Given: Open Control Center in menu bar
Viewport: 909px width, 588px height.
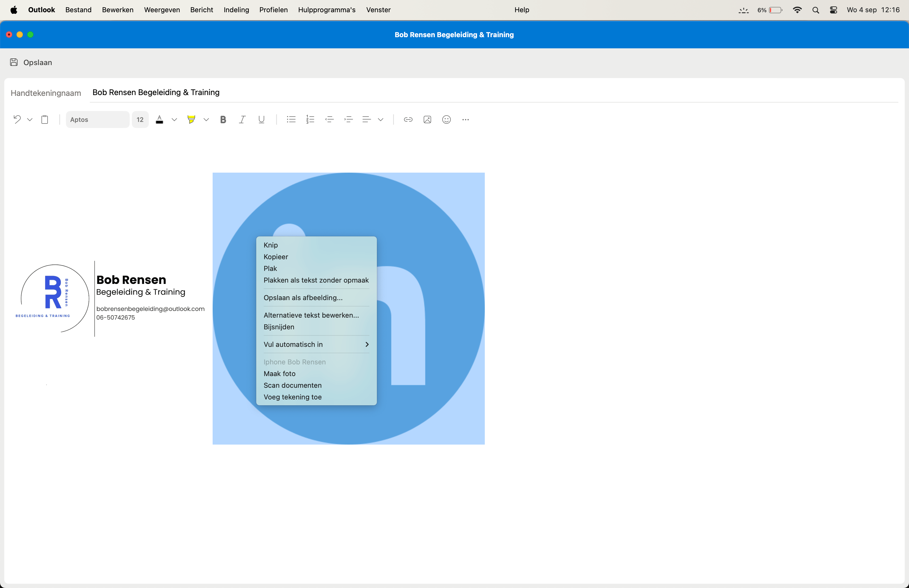Looking at the screenshot, I should pos(834,10).
